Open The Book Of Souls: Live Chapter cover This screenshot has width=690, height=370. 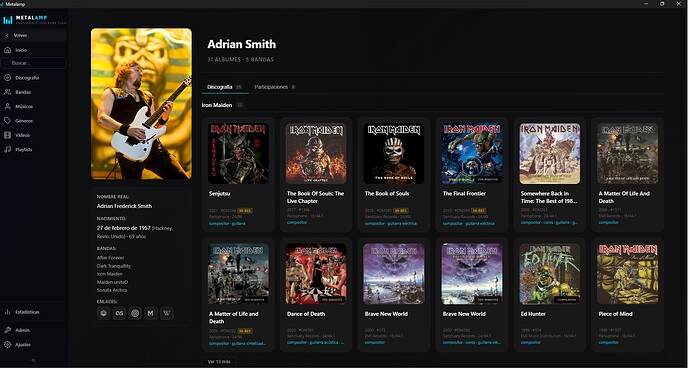[316, 153]
